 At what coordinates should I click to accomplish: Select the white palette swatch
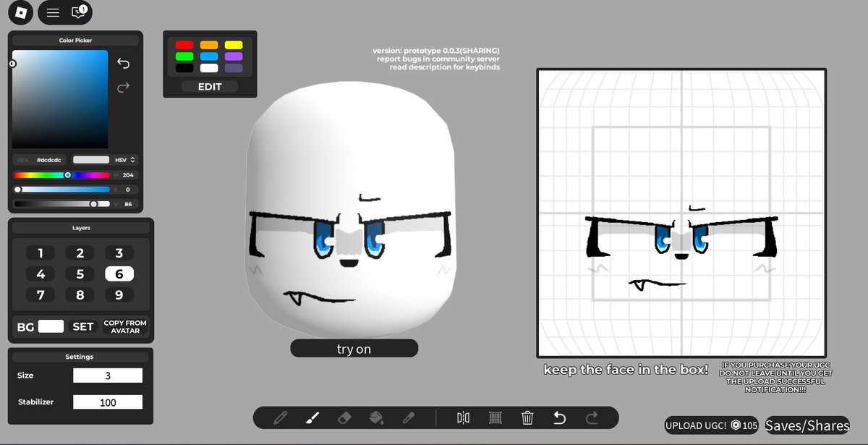[x=209, y=68]
